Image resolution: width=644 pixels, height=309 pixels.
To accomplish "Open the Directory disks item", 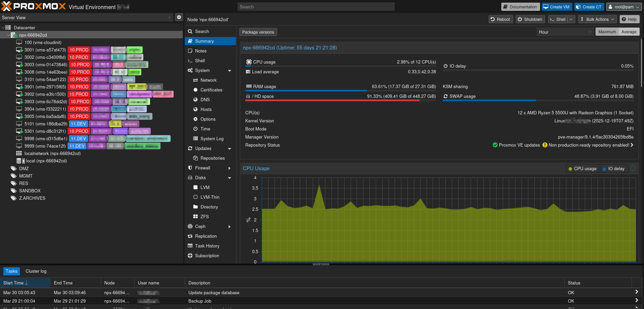I will pos(210,207).
